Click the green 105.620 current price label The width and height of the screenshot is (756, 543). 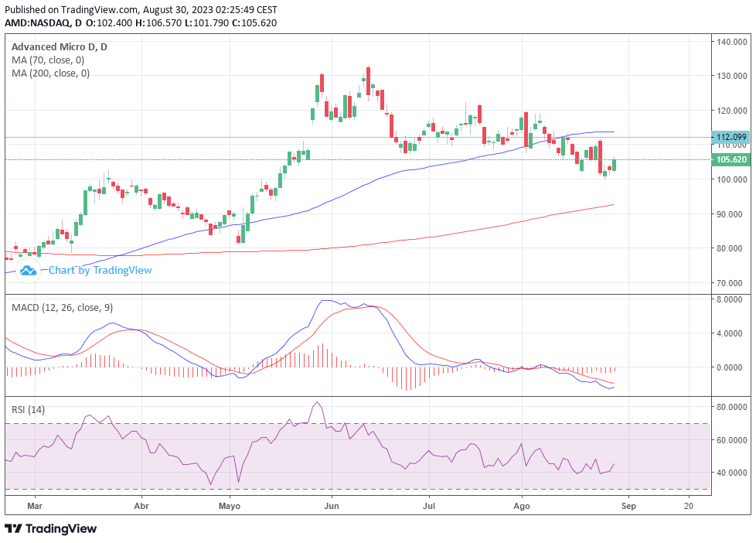pyautogui.click(x=731, y=160)
